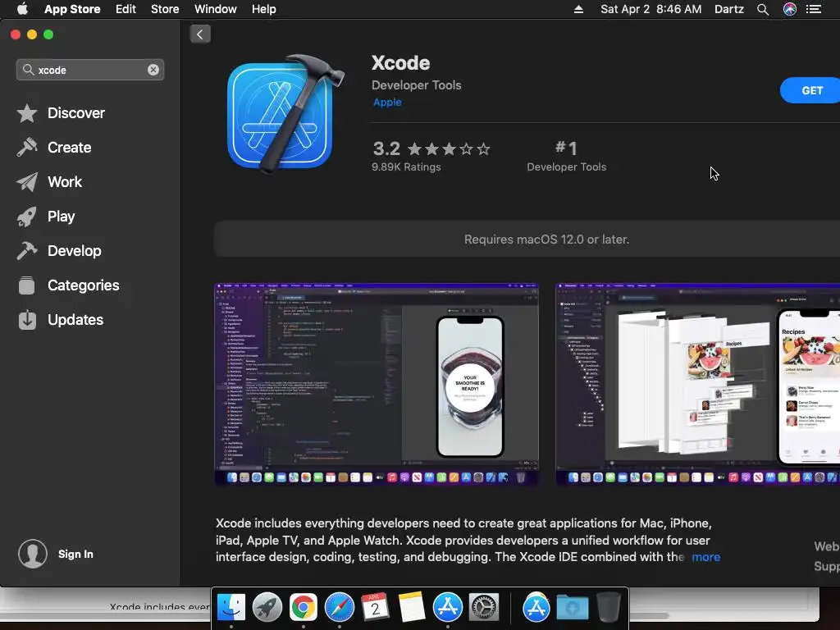Click the eject icon in menu bar
840x630 pixels.
578,9
